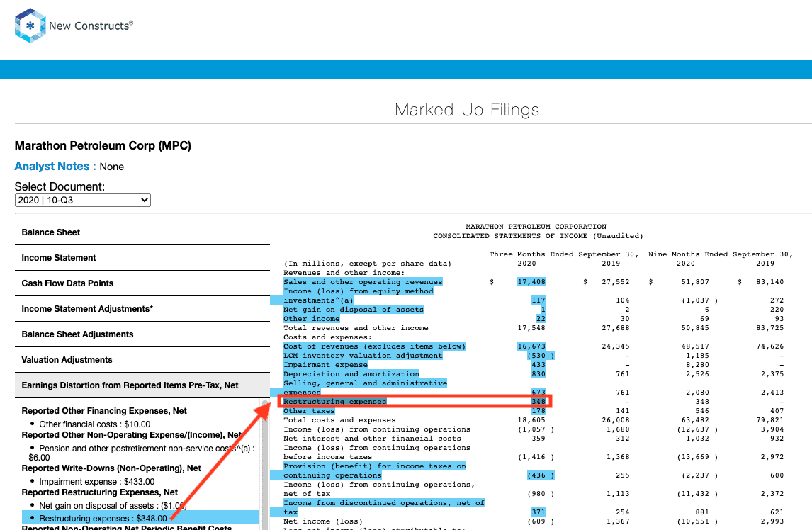The width and height of the screenshot is (812, 530).
Task: Click the (436) tax provision value
Action: [x=540, y=475]
